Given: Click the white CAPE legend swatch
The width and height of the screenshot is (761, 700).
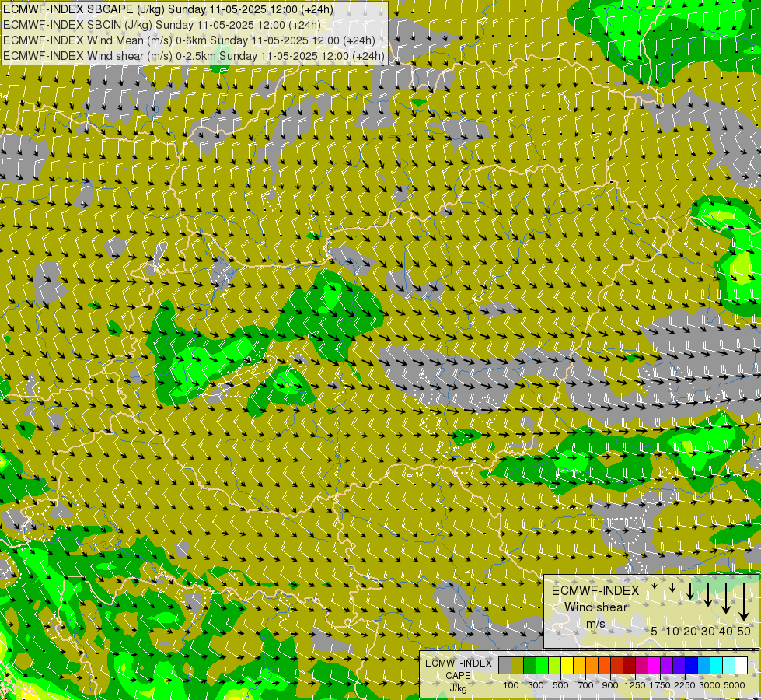Looking at the screenshot, I should [742, 665].
